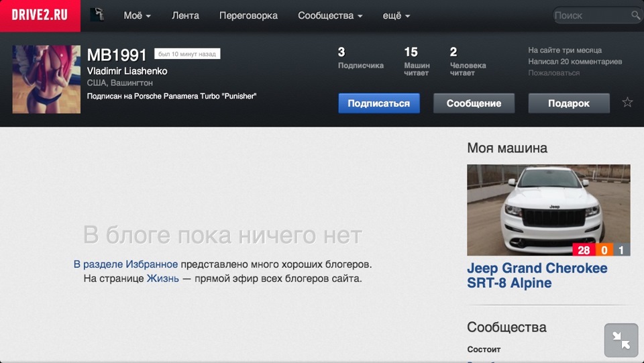Open the user avatar icon in navbar
Screen dimensions: 644x363
(97, 15)
